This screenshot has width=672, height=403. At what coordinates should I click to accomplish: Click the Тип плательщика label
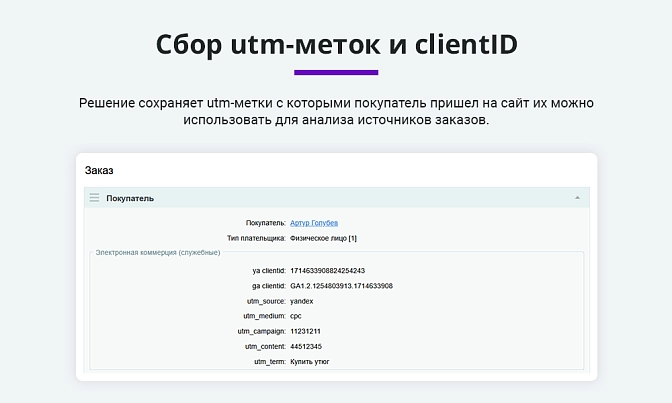click(x=256, y=238)
